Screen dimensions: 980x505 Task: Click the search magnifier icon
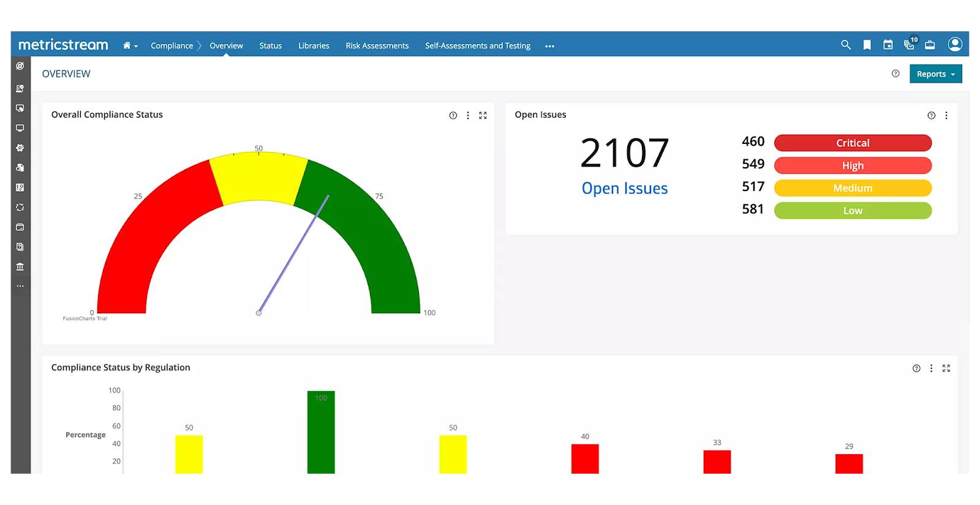[x=846, y=45]
